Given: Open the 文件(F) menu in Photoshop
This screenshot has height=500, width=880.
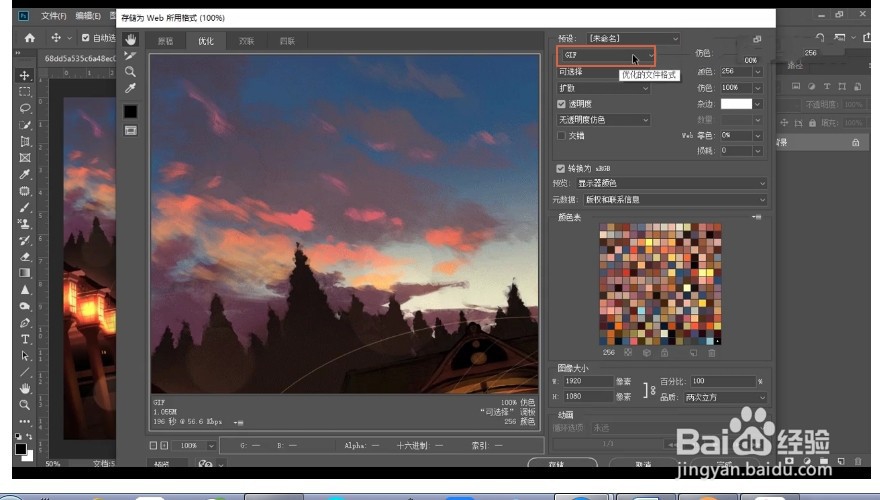Looking at the screenshot, I should pos(53,16).
